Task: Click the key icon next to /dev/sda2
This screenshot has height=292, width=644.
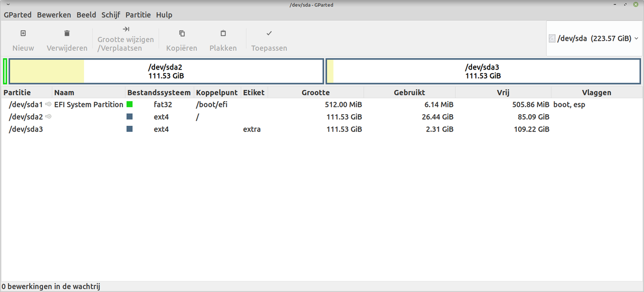Action: point(48,116)
